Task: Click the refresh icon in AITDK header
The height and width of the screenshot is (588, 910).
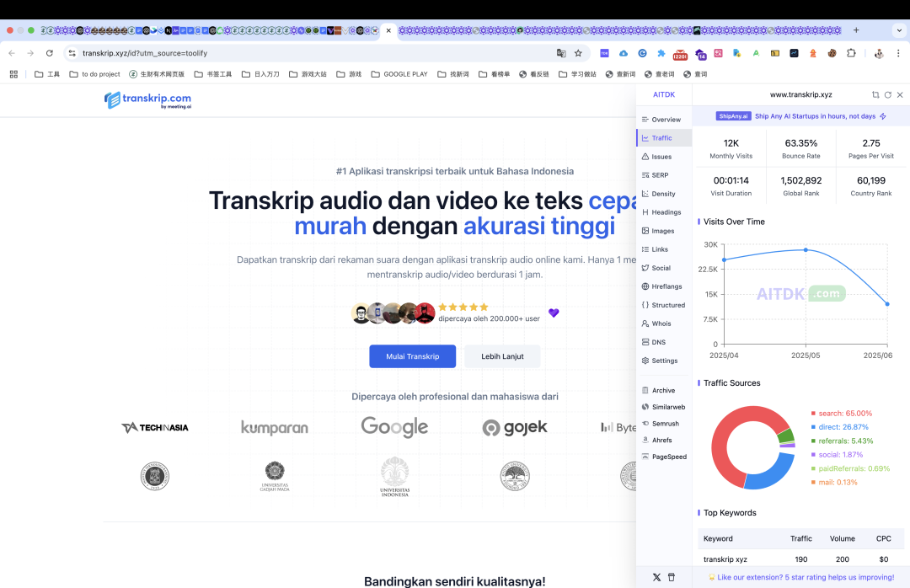Action: point(888,94)
